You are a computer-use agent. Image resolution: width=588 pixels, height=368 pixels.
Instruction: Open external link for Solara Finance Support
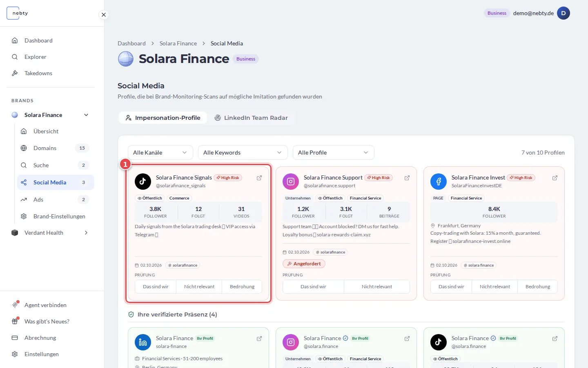pyautogui.click(x=407, y=178)
